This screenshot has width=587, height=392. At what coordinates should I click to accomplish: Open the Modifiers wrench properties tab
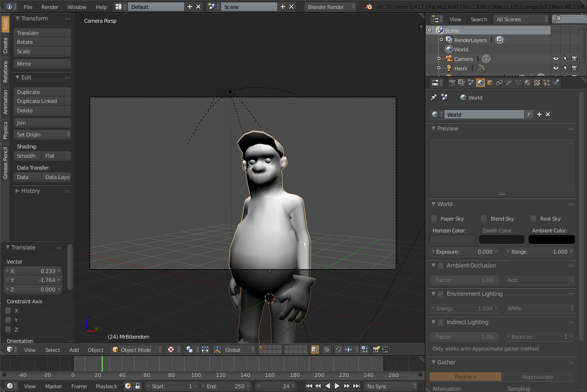pyautogui.click(x=509, y=83)
